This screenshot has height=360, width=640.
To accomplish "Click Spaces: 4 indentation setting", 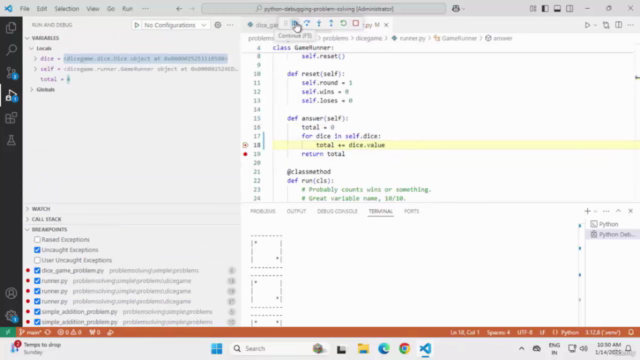I will (x=498, y=332).
